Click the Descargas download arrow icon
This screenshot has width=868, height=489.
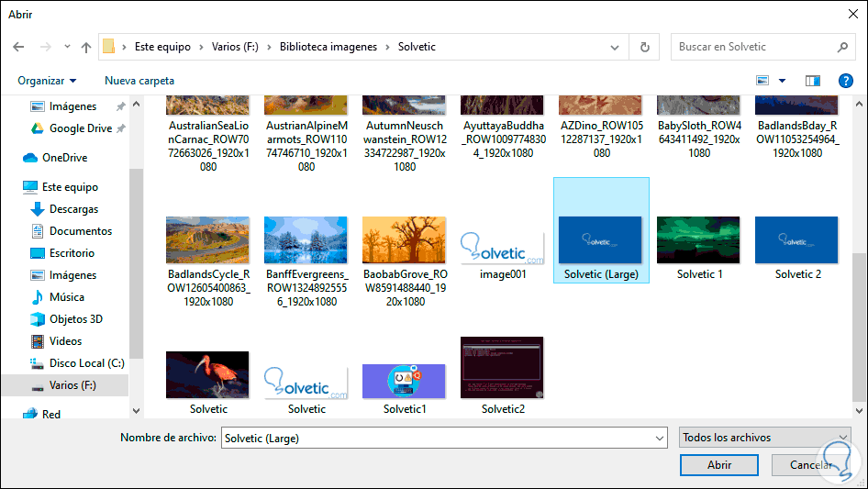click(37, 209)
